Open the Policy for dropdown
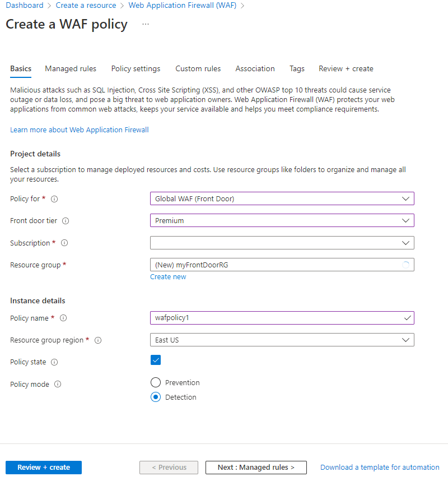Viewport: 448px width, 481px height. click(282, 198)
